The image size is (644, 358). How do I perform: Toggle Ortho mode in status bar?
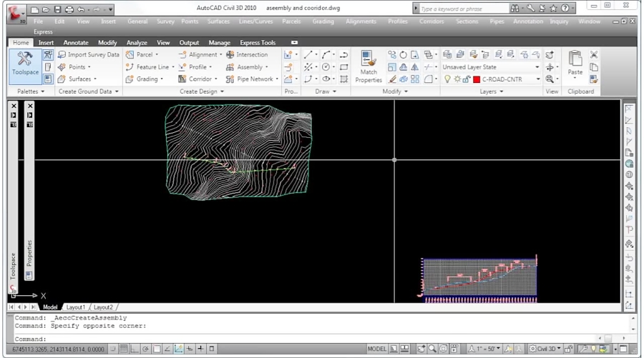[x=135, y=349]
